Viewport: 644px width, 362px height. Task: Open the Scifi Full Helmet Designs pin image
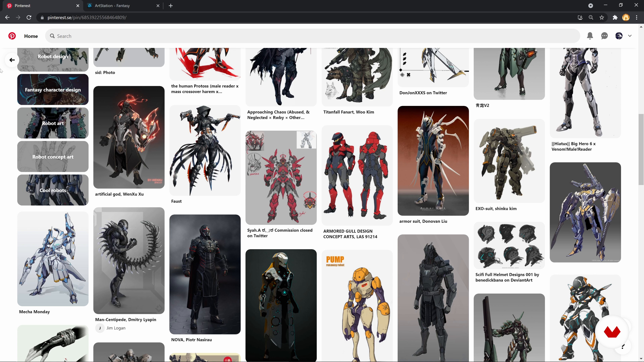click(509, 245)
